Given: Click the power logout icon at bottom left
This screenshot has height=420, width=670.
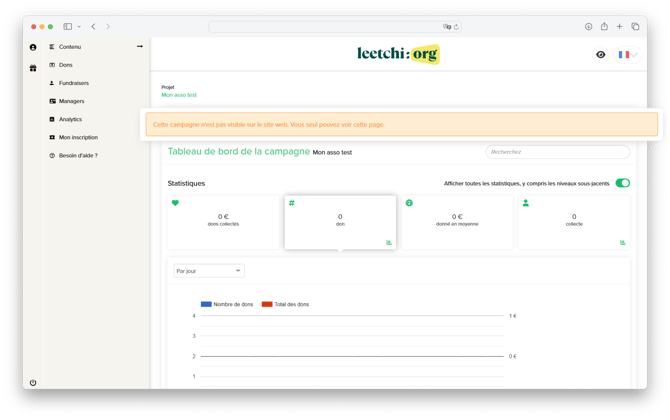Looking at the screenshot, I should [33, 382].
